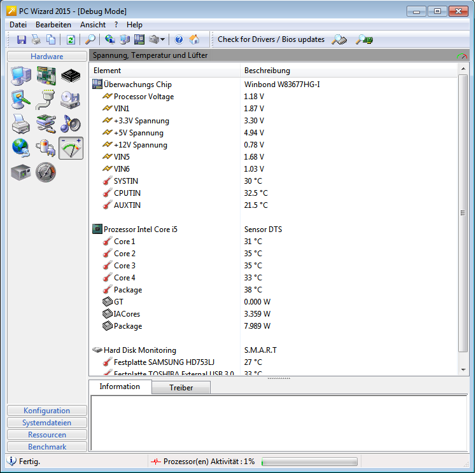Select the Überwachungs Chip row
Viewport: 476px width, 473px height.
tap(273, 85)
